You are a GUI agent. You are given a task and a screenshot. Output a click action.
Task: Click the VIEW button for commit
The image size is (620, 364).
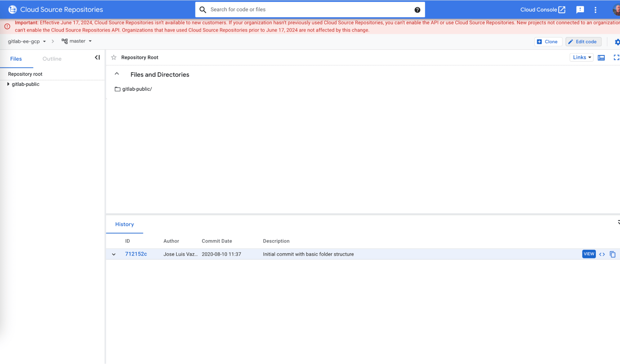coord(589,254)
